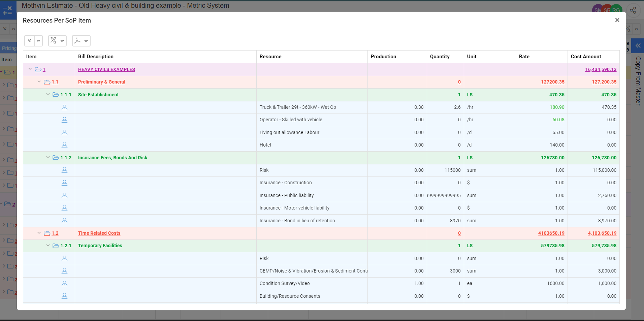Click the folder icon for item 1.1.2

pyautogui.click(x=56, y=158)
